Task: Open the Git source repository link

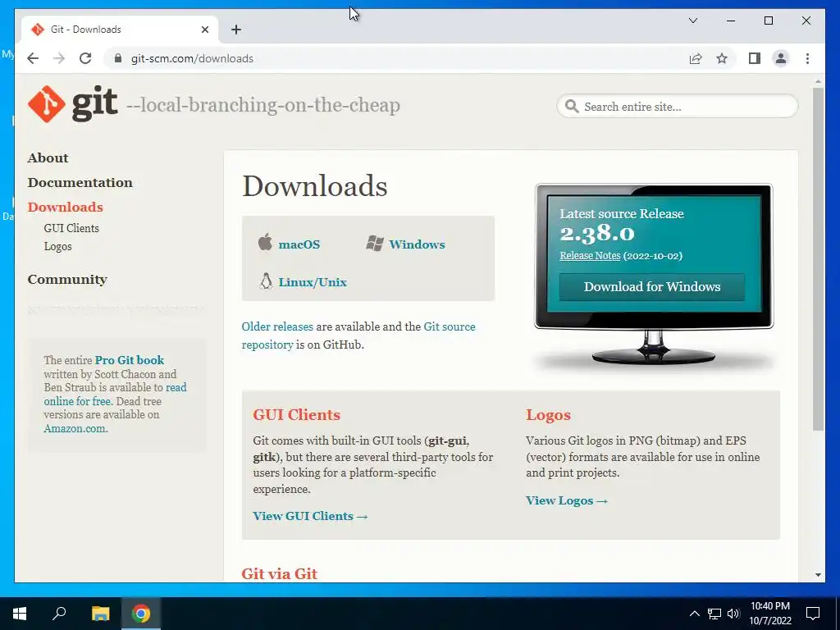Action: pyautogui.click(x=449, y=326)
